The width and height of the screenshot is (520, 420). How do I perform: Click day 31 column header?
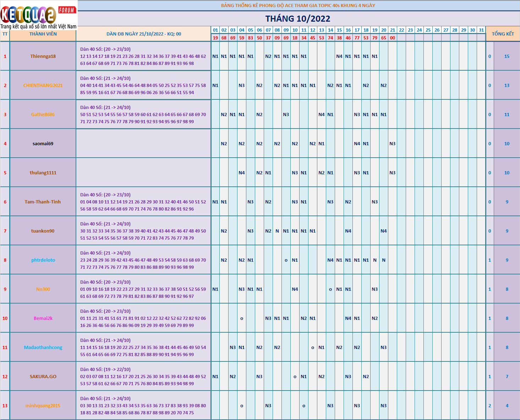[481, 30]
